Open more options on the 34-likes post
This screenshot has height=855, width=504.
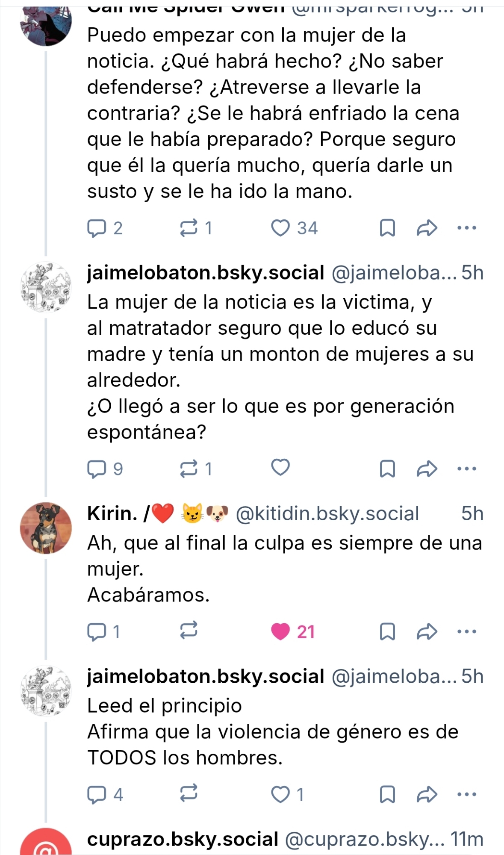pos(467,228)
